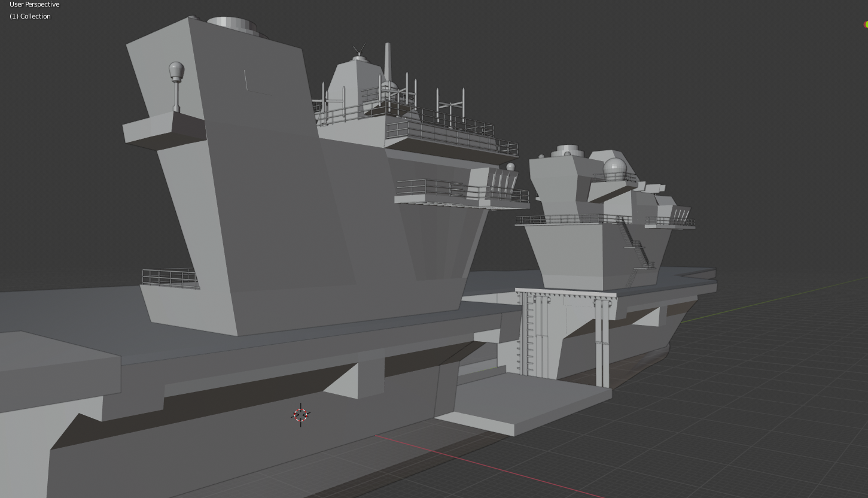Select the lowered aircraft elevator platform

click(523, 402)
